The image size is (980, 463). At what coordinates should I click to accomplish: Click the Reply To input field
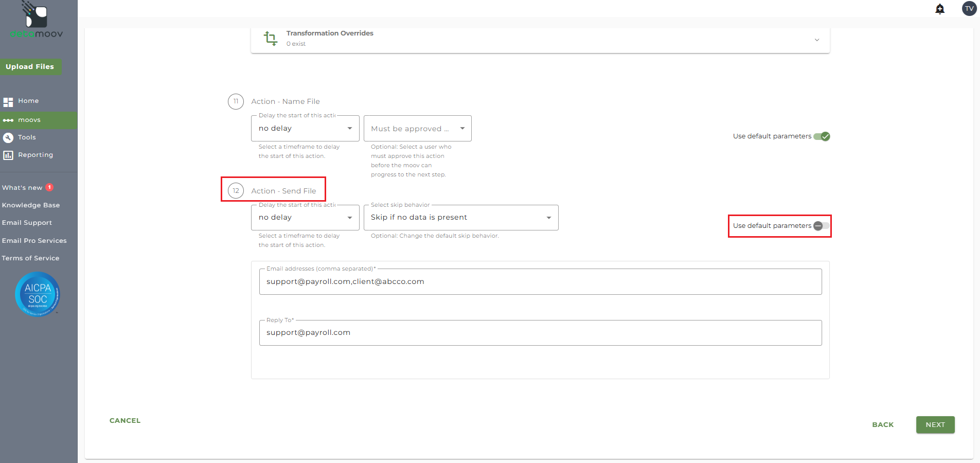point(540,333)
